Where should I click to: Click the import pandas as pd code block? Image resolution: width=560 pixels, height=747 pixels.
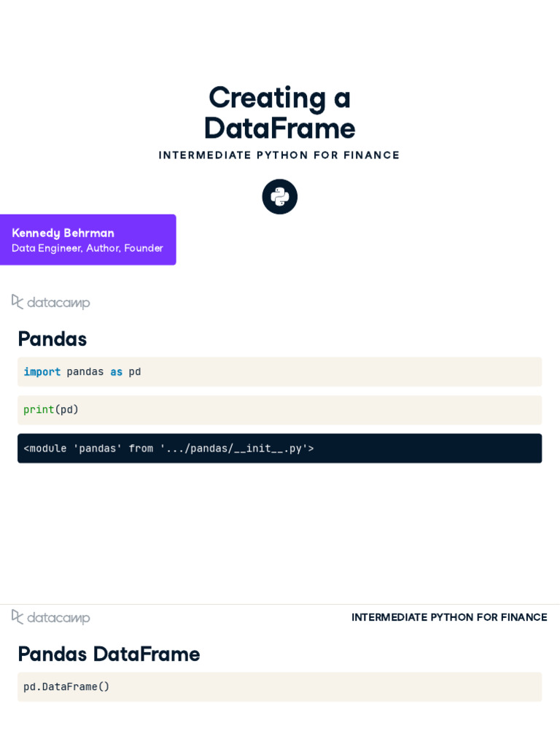279,371
